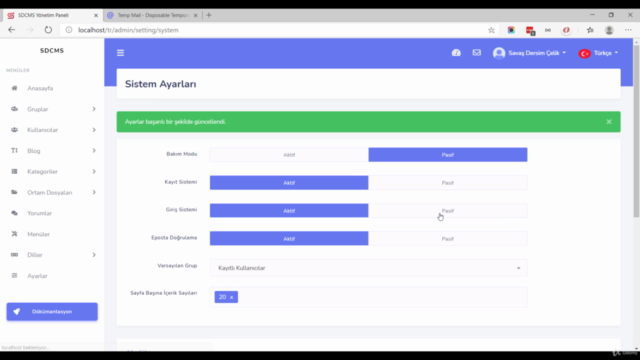Click the Turkish flag icon
This screenshot has width=640, height=360.
(x=584, y=53)
